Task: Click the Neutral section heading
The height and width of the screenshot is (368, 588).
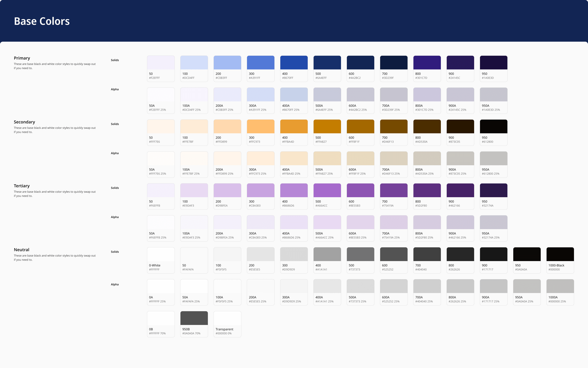Action: point(21,250)
